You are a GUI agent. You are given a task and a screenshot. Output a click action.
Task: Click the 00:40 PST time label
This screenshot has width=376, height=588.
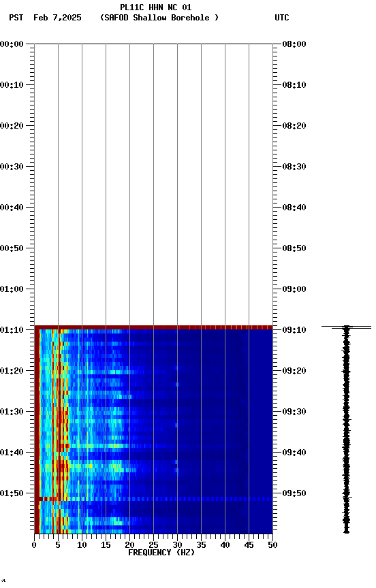[12, 208]
